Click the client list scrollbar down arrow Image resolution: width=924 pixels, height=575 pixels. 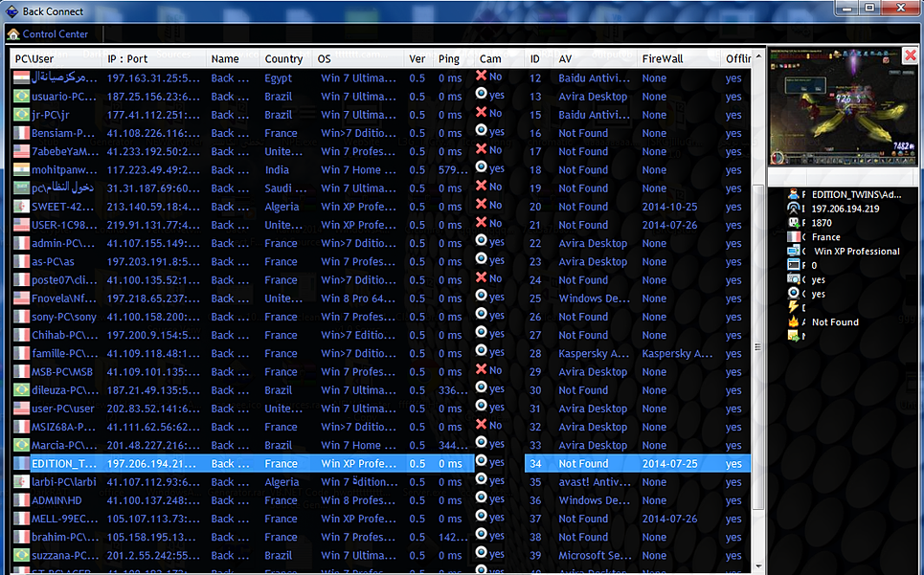click(758, 565)
